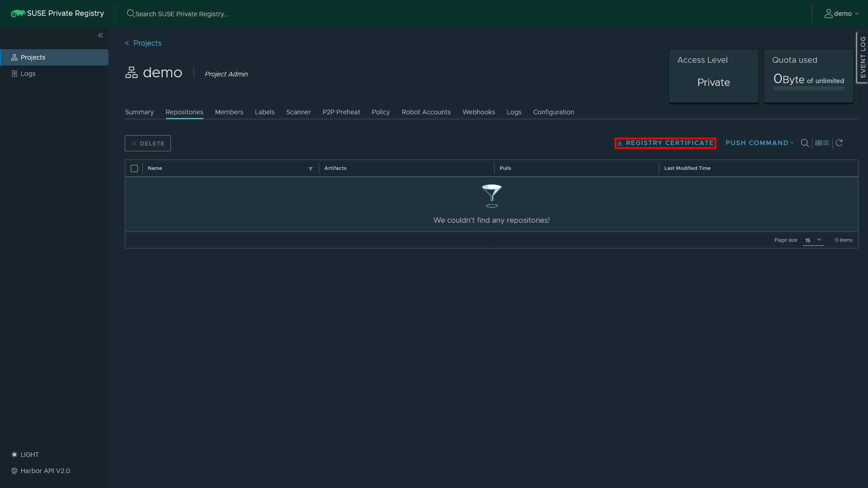Switch to the Summary tab

(x=139, y=112)
